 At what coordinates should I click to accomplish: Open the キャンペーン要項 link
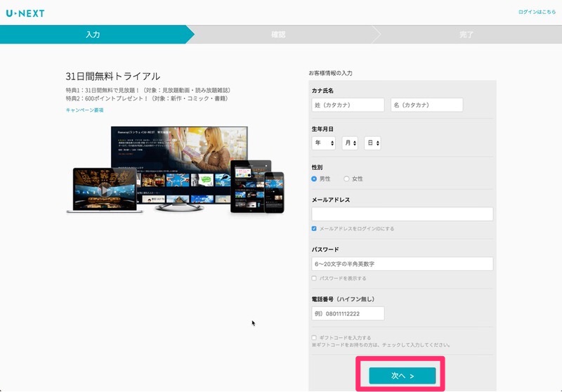84,110
